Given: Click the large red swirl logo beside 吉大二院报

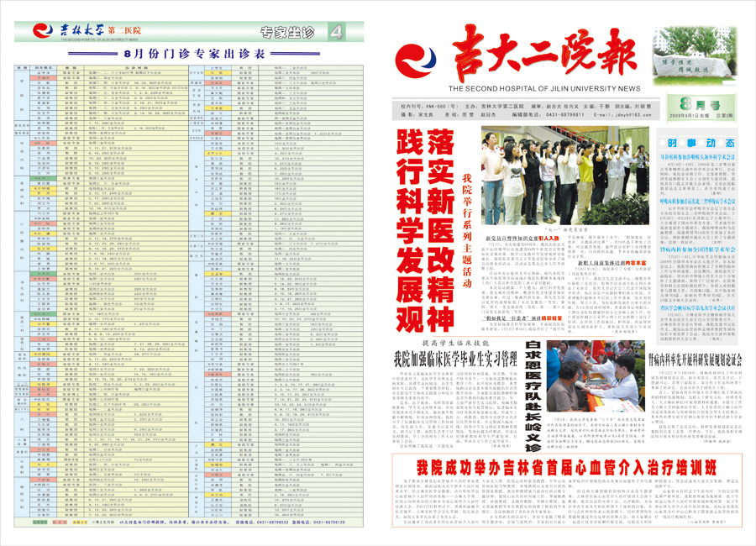Looking at the screenshot, I should pyautogui.click(x=416, y=61).
